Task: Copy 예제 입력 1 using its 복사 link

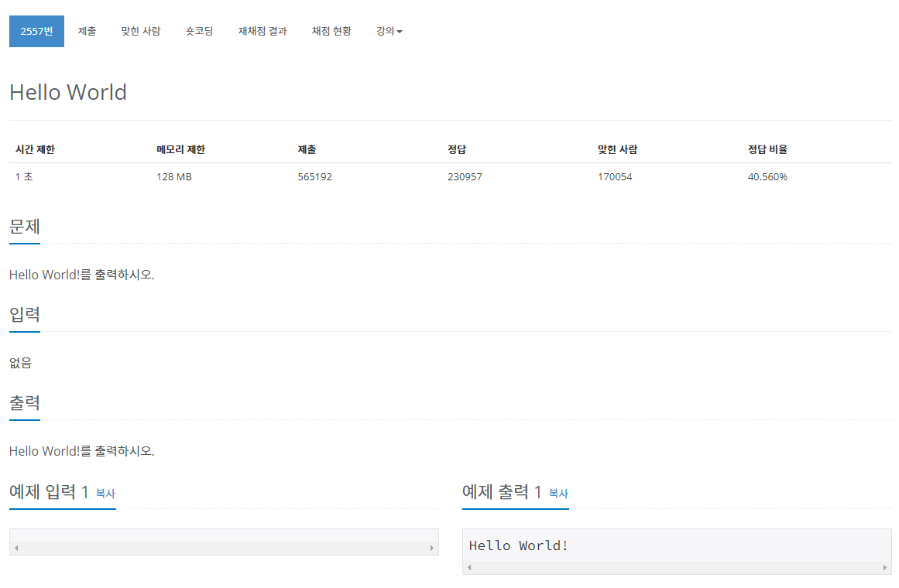Action: pyautogui.click(x=105, y=494)
